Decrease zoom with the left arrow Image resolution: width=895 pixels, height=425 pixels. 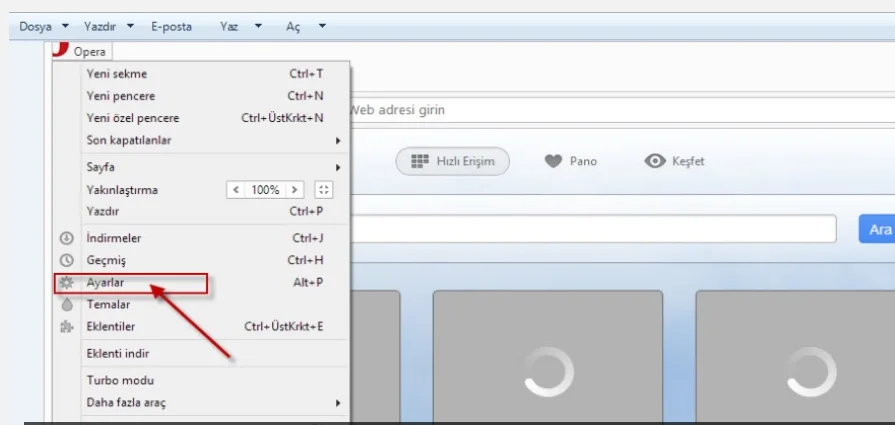point(236,189)
